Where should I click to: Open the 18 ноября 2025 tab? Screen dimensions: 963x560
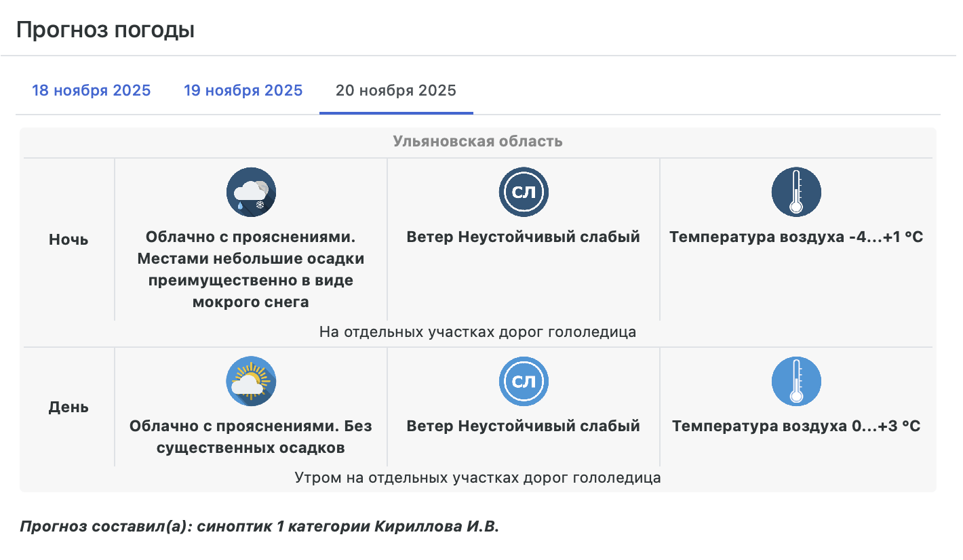(x=92, y=91)
